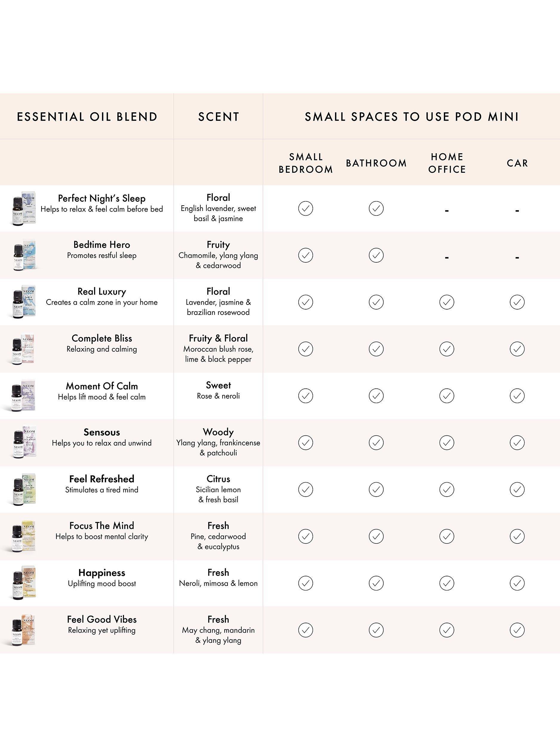The height and width of the screenshot is (747, 560).
Task: Click the Real Luxury Car checkmark icon
Action: click(517, 302)
